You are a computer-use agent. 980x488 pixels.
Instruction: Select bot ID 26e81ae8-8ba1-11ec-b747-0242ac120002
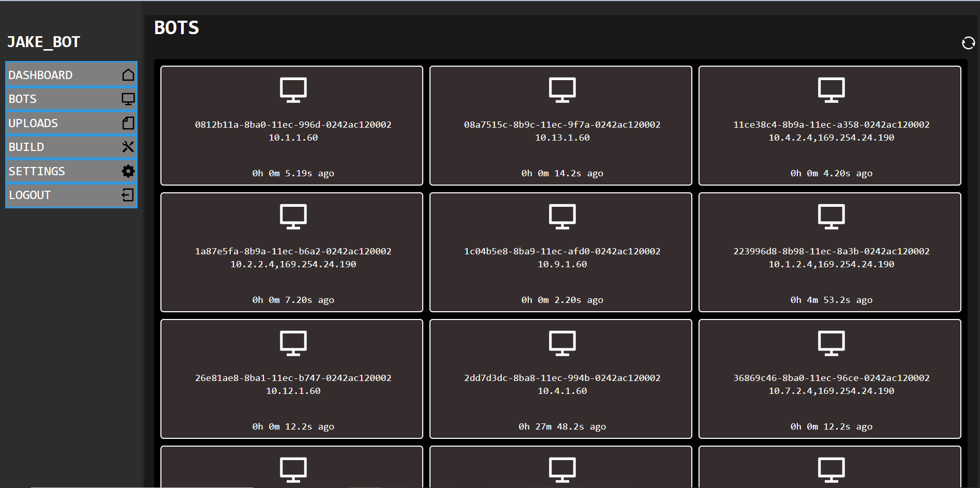click(293, 378)
